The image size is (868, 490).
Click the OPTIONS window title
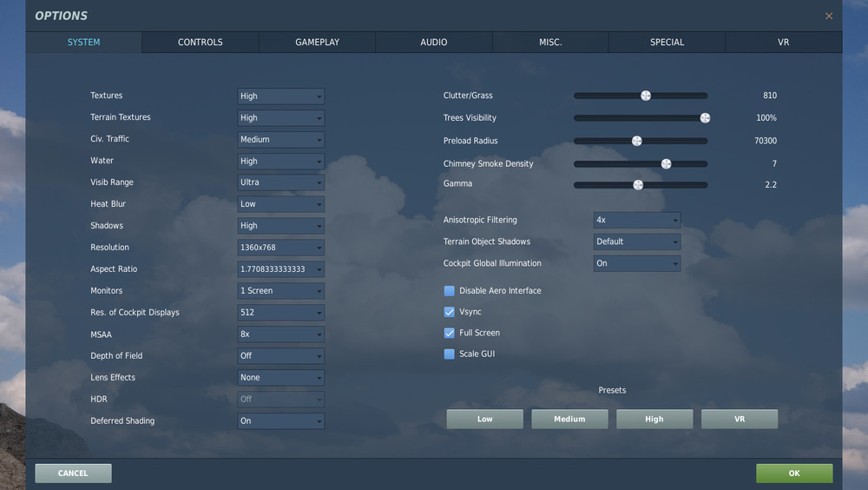click(x=61, y=16)
